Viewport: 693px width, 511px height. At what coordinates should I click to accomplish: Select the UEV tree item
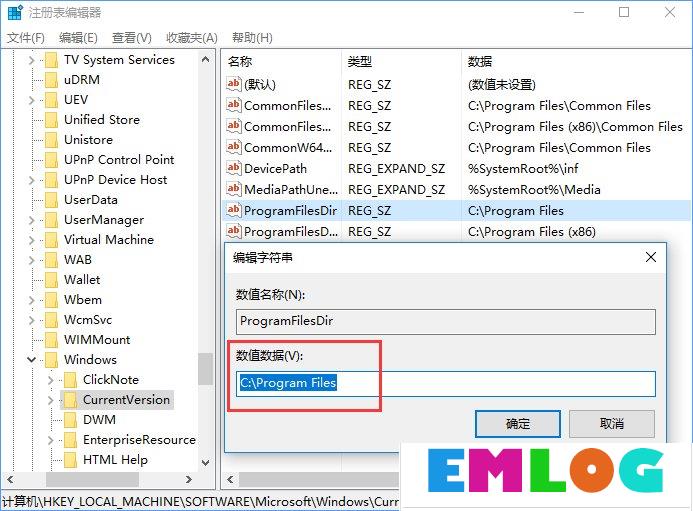point(76,100)
